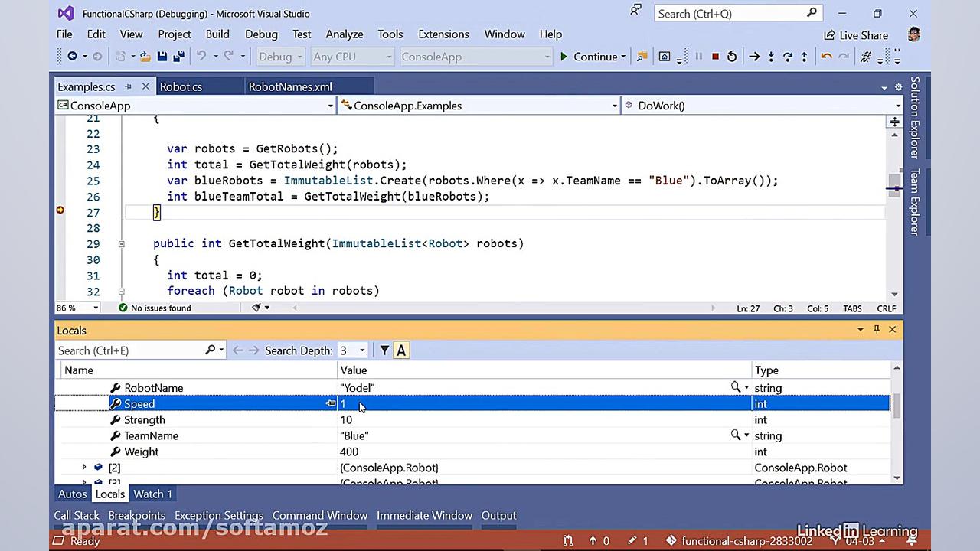Open the Immediate Window tab
The image size is (980, 551).
424,515
